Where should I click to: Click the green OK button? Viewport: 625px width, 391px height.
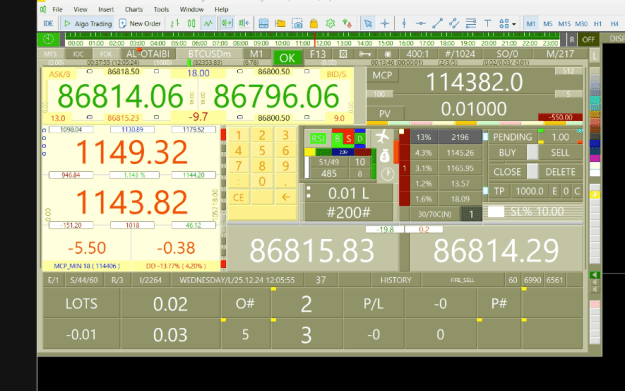point(287,58)
